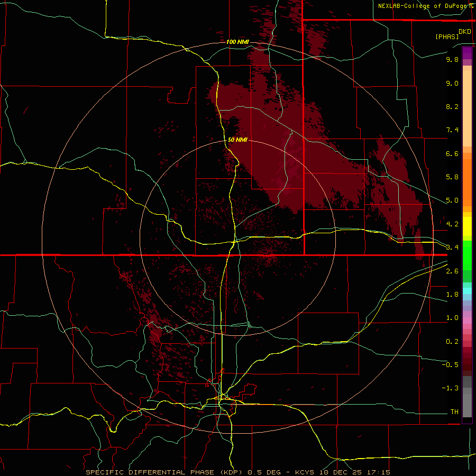Click the TH label on the color scale
This screenshot has width=476, height=476.
pos(454,411)
